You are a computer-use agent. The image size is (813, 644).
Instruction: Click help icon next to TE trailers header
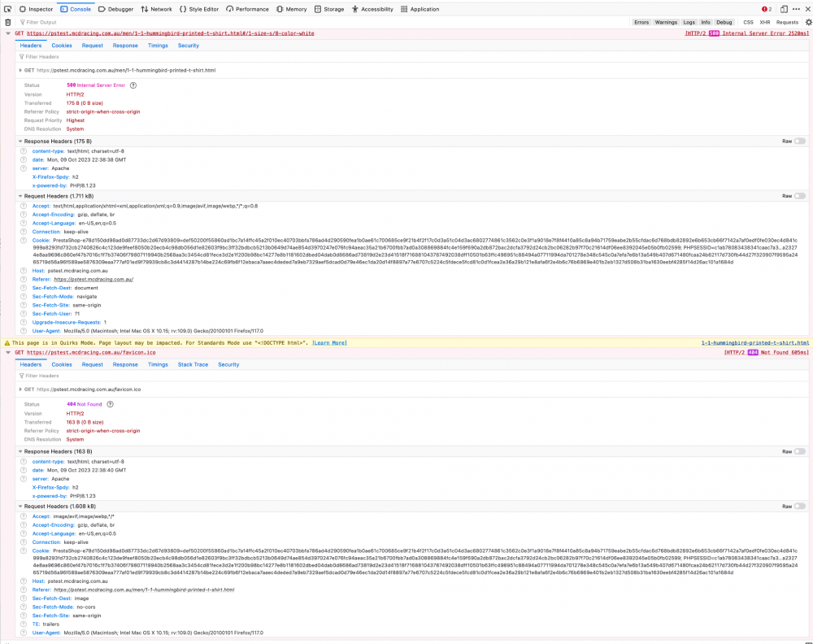pos(24,624)
